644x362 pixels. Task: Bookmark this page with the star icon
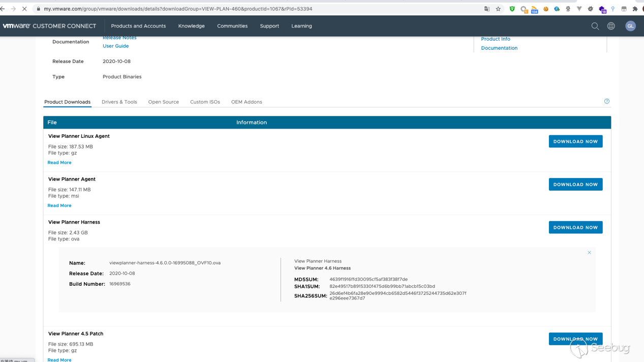click(498, 9)
